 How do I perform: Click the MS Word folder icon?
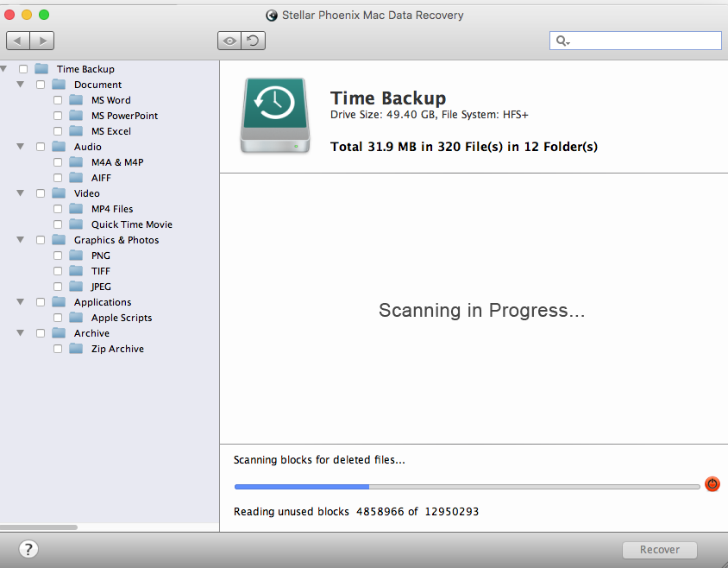pyautogui.click(x=76, y=100)
